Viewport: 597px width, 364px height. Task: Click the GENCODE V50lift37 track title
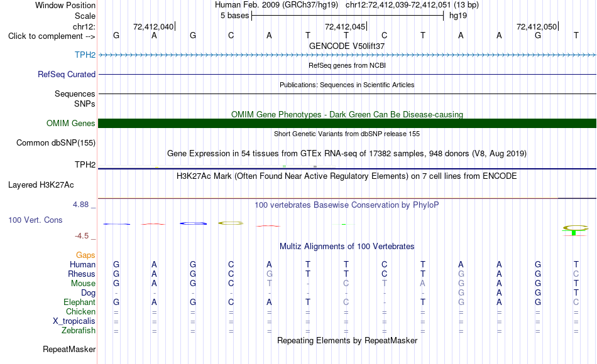(347, 46)
